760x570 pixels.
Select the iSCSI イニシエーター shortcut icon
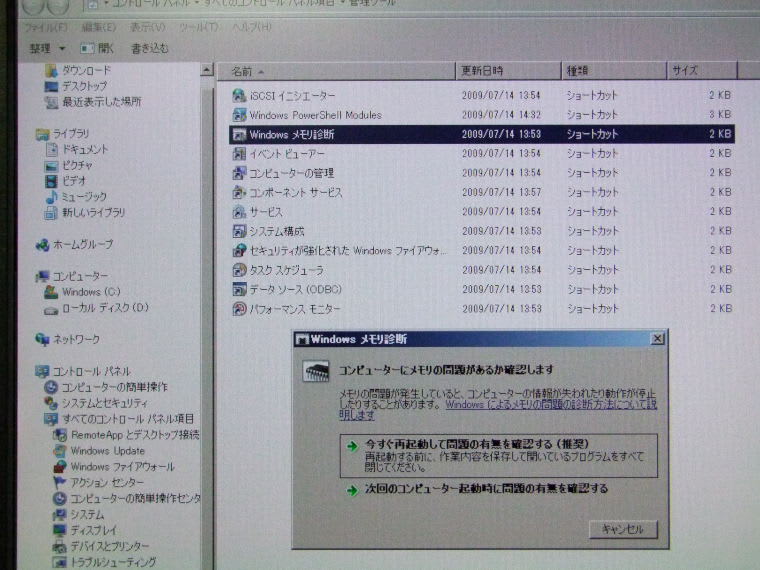point(239,95)
